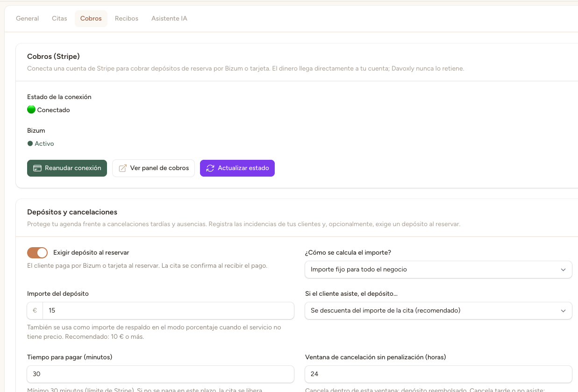Screen dimensions: 578x392
Task: Click the external-link icon in Ver panel de cobros
Action: point(123,168)
